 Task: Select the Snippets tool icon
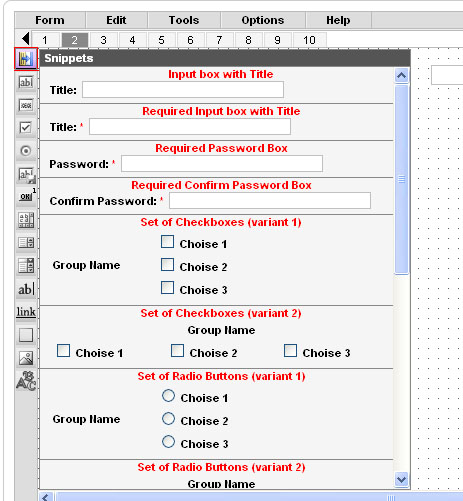26,59
